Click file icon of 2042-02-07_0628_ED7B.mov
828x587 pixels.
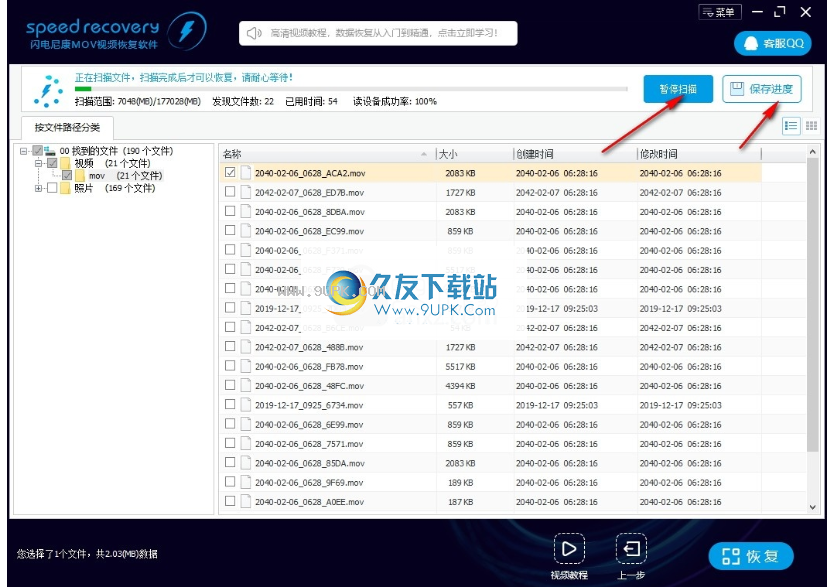[246, 192]
